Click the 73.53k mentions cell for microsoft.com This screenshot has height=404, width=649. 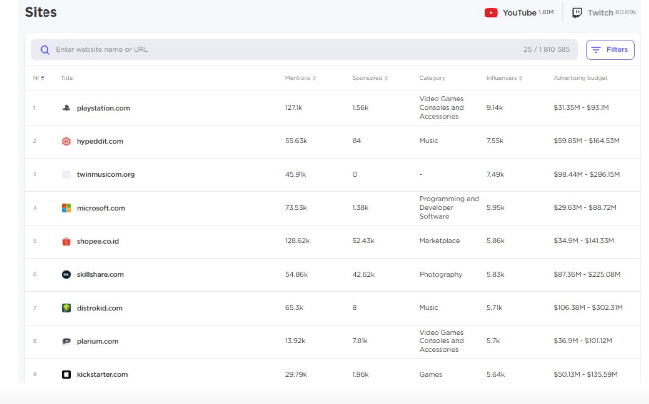point(296,207)
